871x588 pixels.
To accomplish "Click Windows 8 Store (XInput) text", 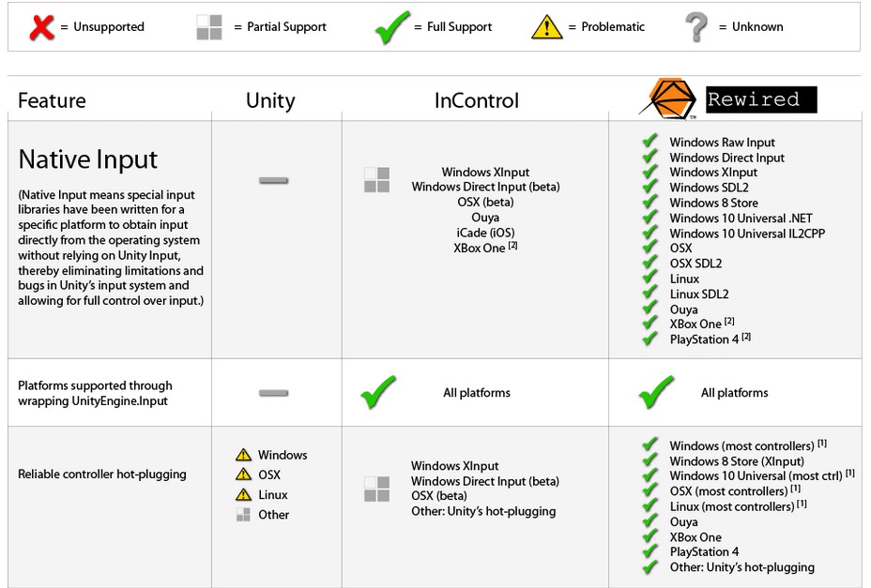I will (x=737, y=461).
